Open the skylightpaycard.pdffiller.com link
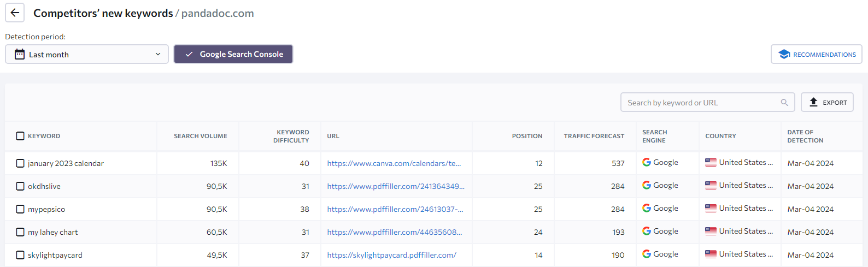This screenshot has height=267, width=868. click(x=391, y=255)
